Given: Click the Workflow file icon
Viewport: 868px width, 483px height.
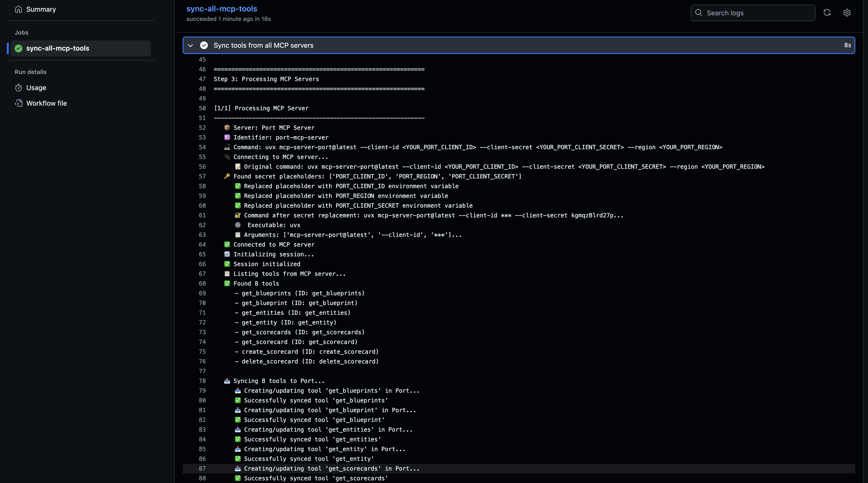Looking at the screenshot, I should point(18,103).
